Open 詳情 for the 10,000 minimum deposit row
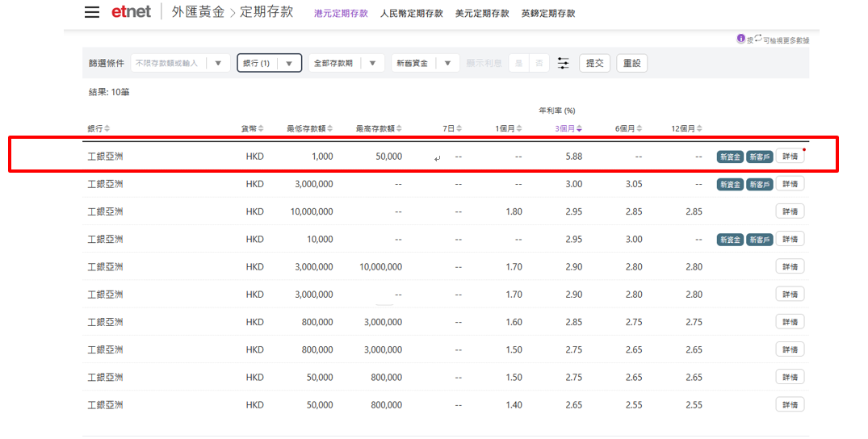The image size is (868, 439). click(790, 239)
